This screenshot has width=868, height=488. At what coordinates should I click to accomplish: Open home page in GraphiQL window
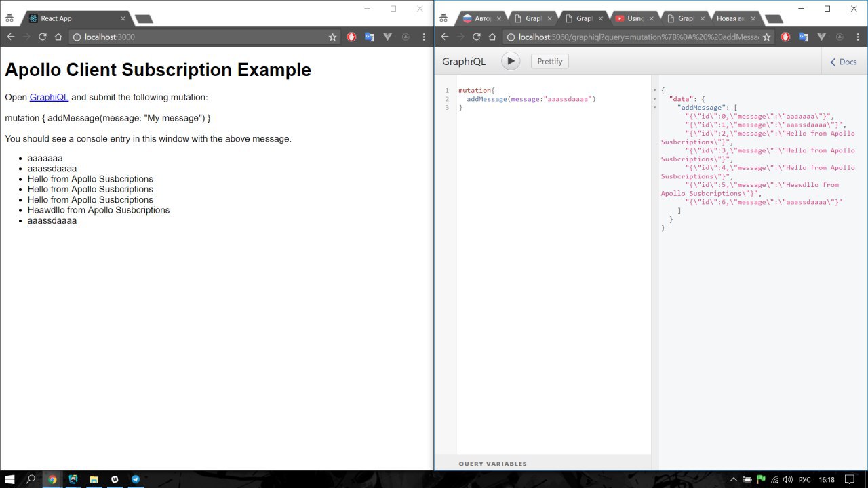point(493,37)
